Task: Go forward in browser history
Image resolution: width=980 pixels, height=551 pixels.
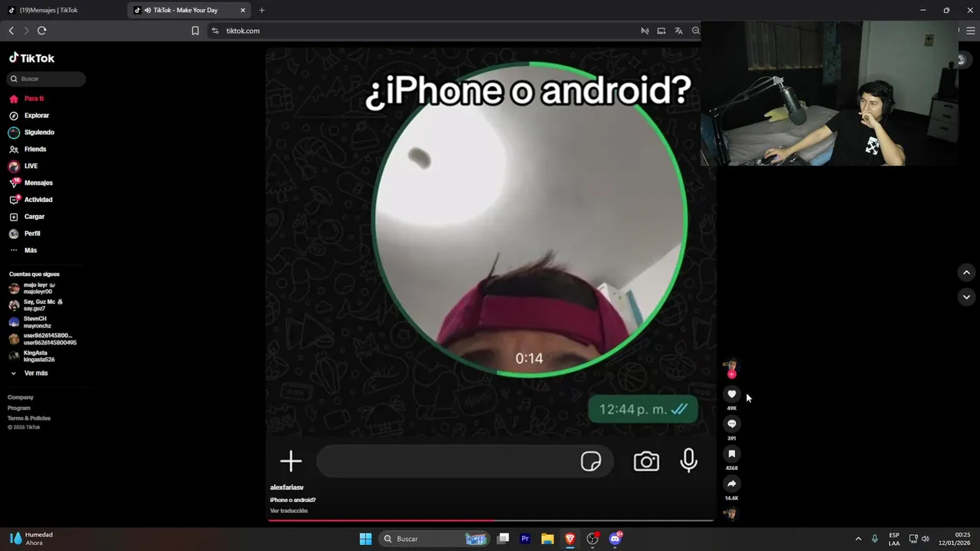Action: [x=26, y=31]
